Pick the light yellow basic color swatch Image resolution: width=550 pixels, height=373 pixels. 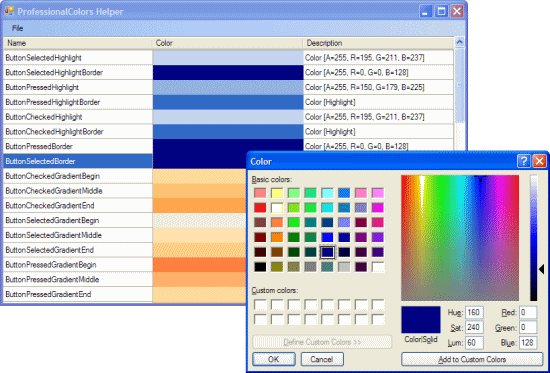tap(277, 193)
